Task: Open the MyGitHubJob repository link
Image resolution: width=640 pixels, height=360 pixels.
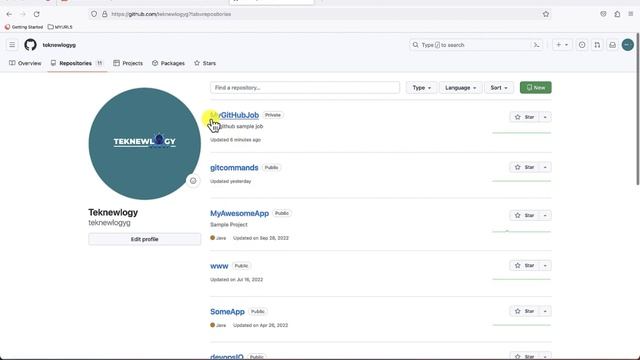Action: pyautogui.click(x=234, y=115)
